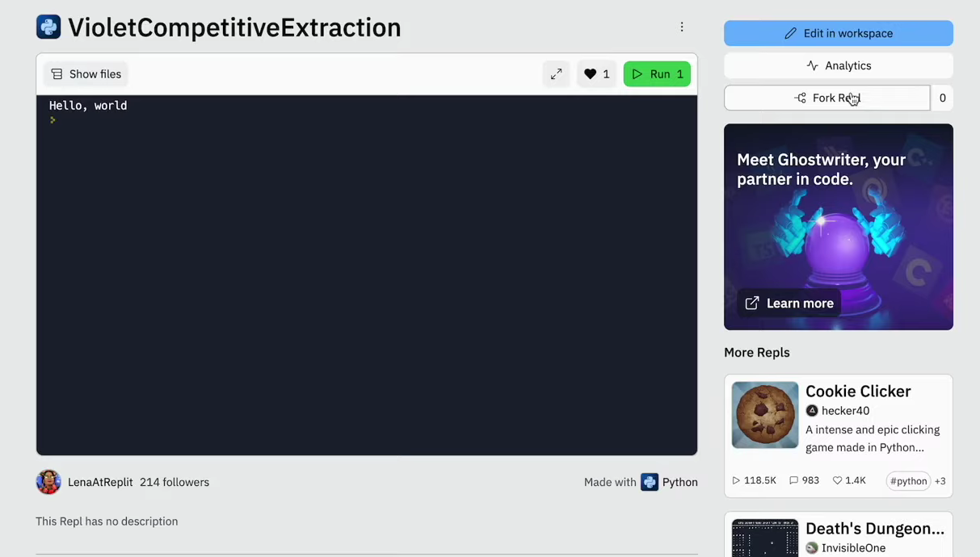
Task: Select the #python tag
Action: click(909, 481)
